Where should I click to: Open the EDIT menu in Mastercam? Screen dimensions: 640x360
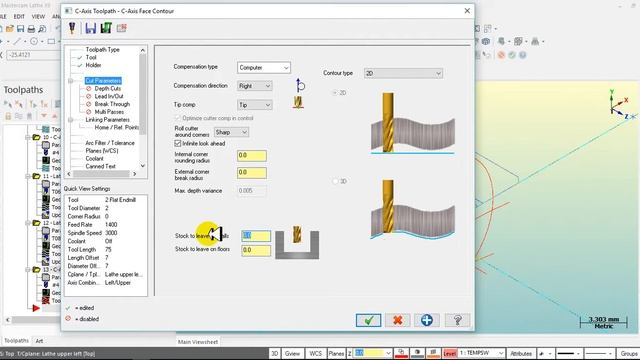click(19, 17)
